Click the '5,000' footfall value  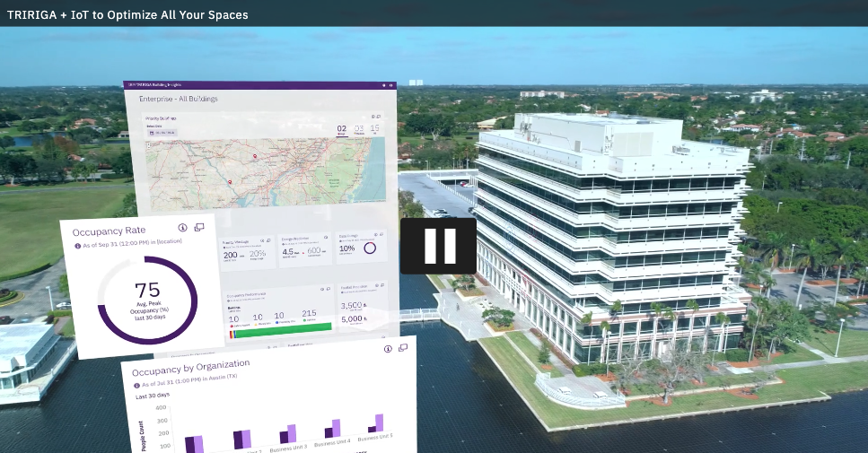[x=352, y=319]
